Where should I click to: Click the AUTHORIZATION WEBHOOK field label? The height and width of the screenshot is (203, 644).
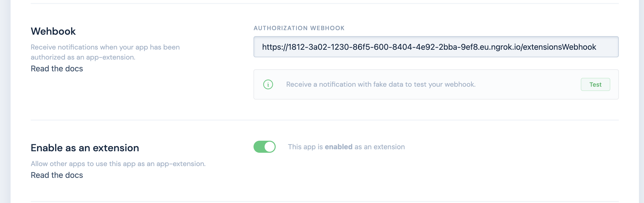coord(299,28)
